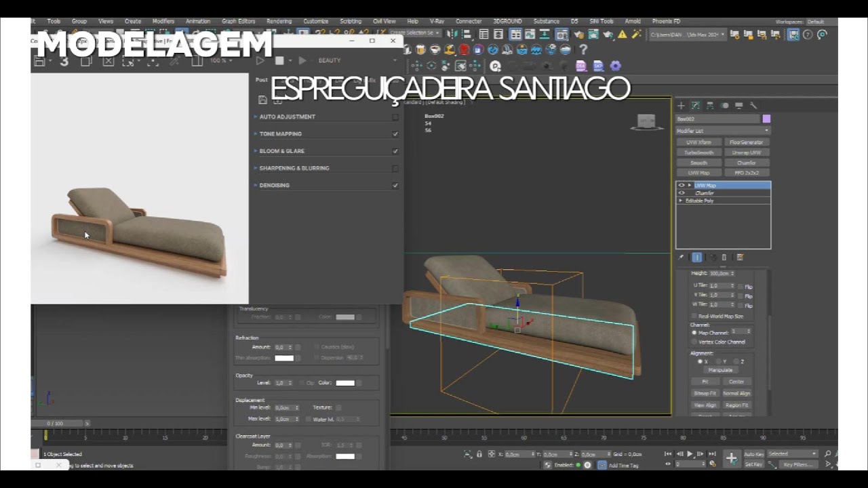The height and width of the screenshot is (488, 868).
Task: Click the purple gear toolbar icon
Action: [x=615, y=66]
